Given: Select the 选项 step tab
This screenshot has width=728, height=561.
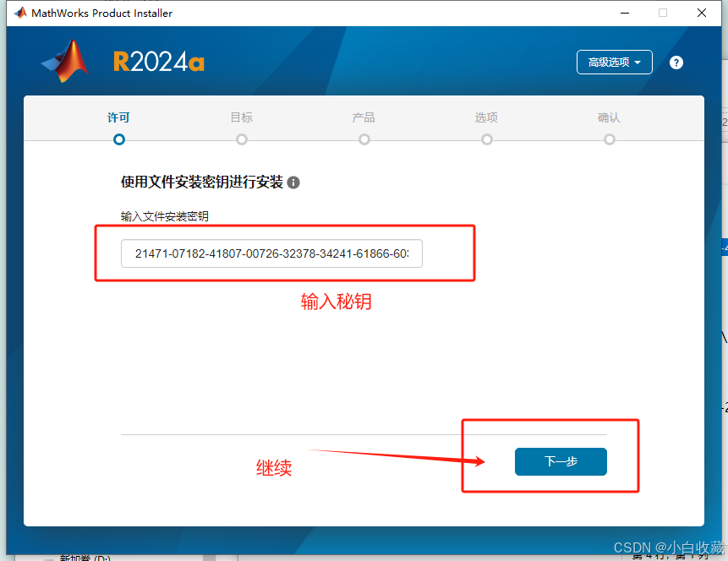Looking at the screenshot, I should (486, 117).
